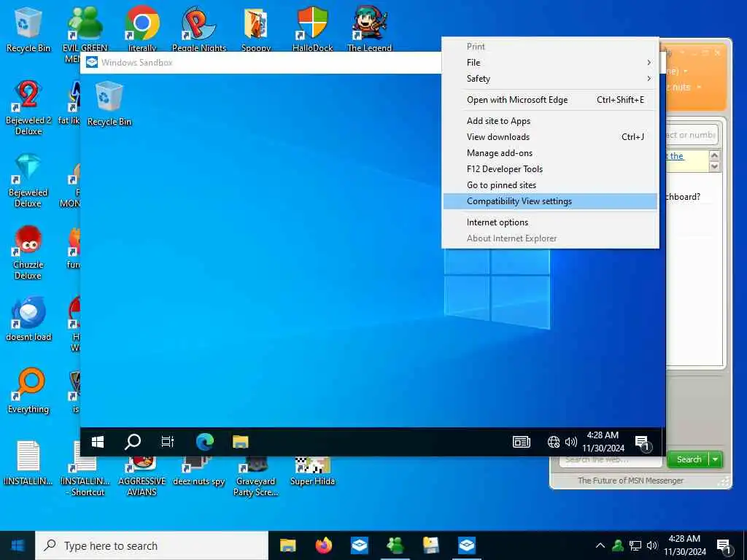This screenshot has width=747, height=560.
Task: Click View downloads menu item
Action: (550, 136)
